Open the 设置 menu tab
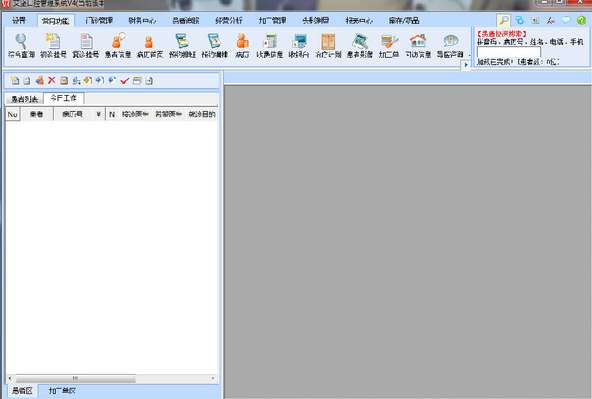The image size is (592, 399). click(18, 20)
